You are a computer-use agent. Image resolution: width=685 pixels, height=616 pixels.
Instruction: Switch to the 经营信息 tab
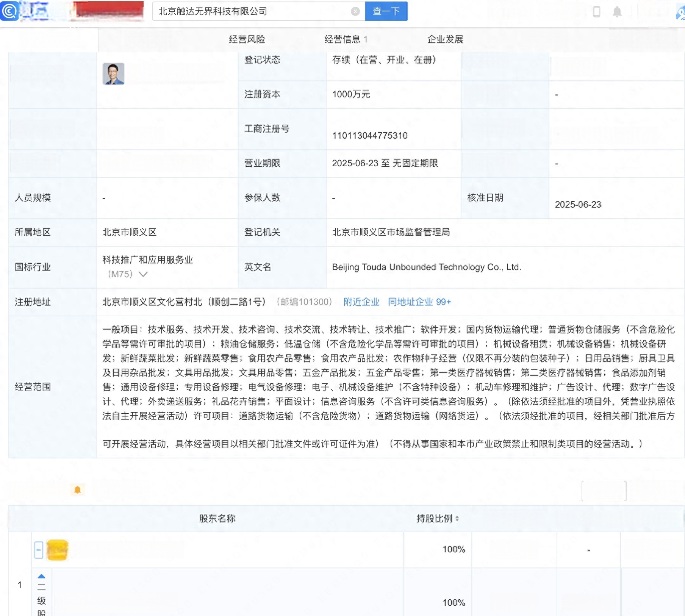(x=346, y=39)
